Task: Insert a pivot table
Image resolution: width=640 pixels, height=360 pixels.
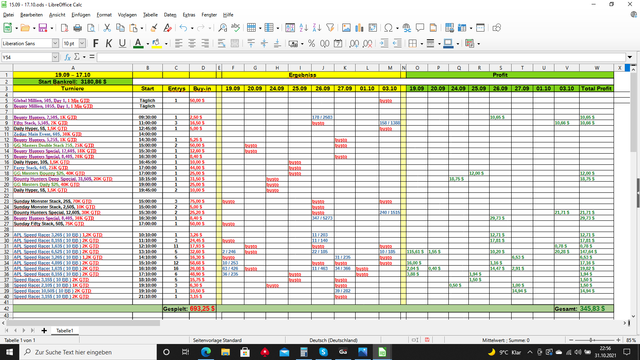Action: click(x=372, y=28)
